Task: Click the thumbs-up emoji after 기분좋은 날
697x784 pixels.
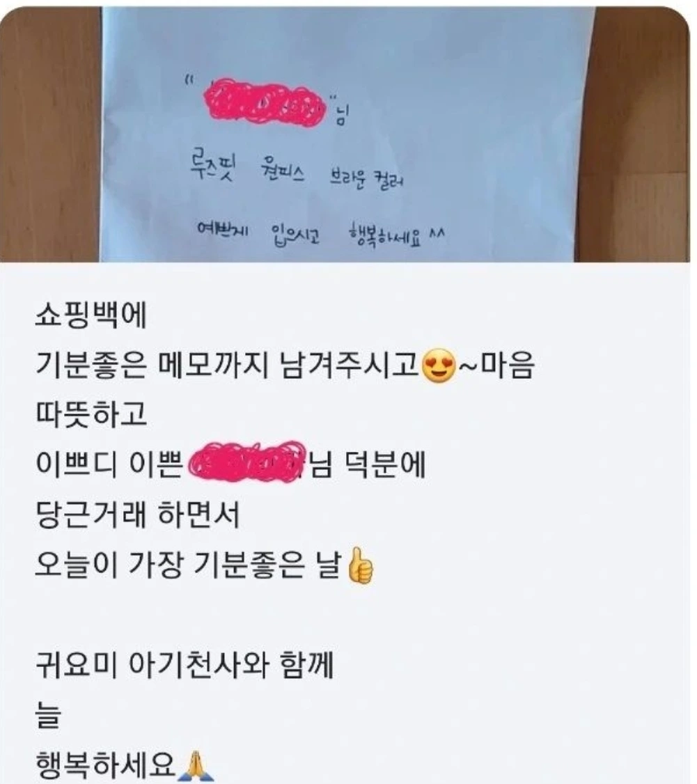Action: [361, 566]
